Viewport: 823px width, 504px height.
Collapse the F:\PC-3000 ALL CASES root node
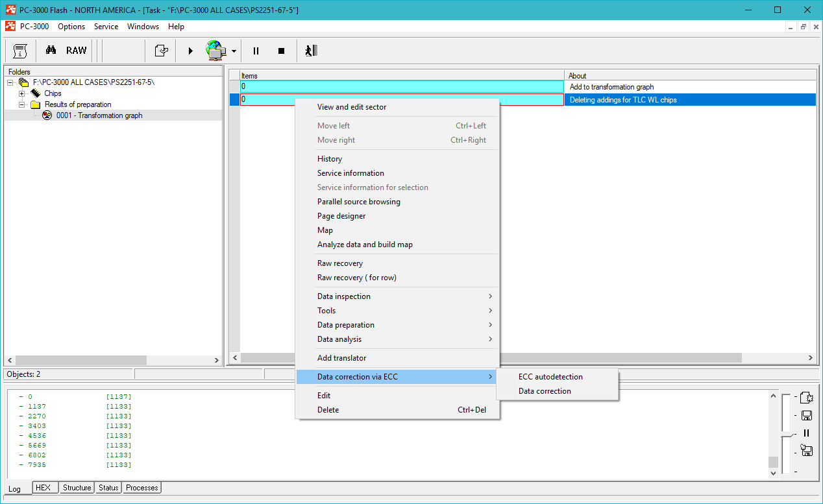[10, 82]
